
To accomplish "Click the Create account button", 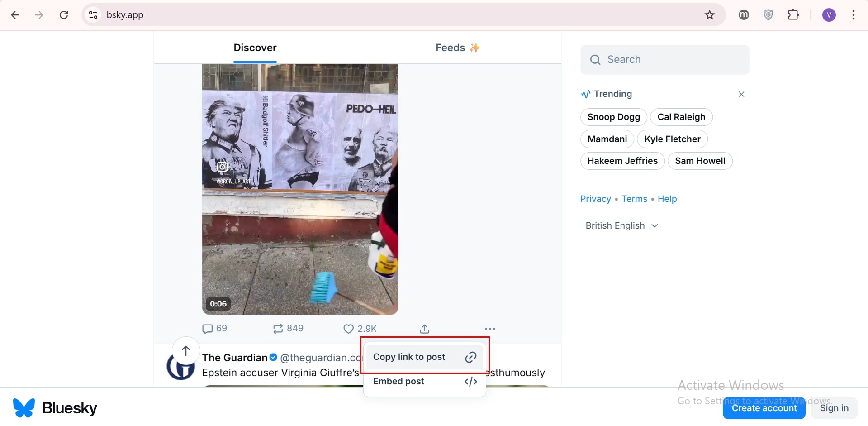I will [764, 408].
